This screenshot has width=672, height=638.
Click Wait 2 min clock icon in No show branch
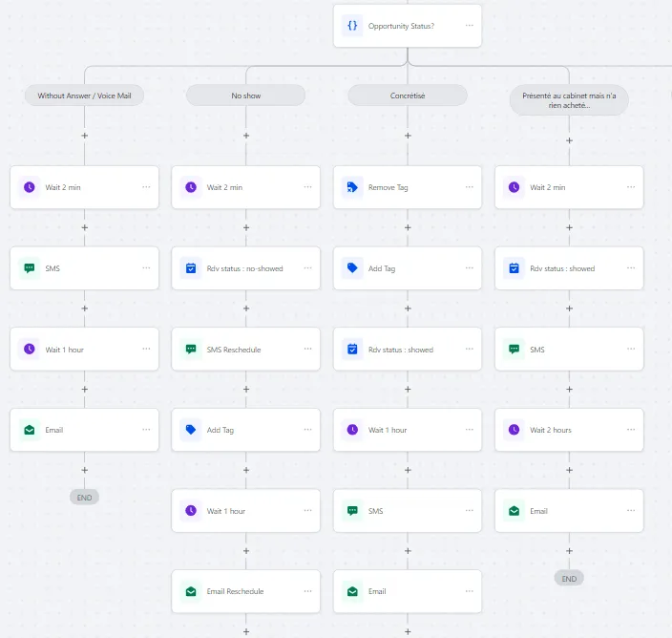191,187
